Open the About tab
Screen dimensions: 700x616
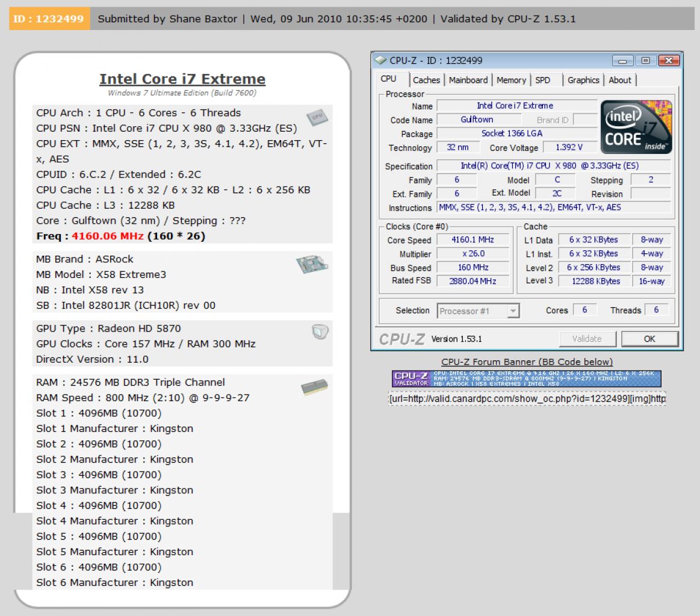620,80
